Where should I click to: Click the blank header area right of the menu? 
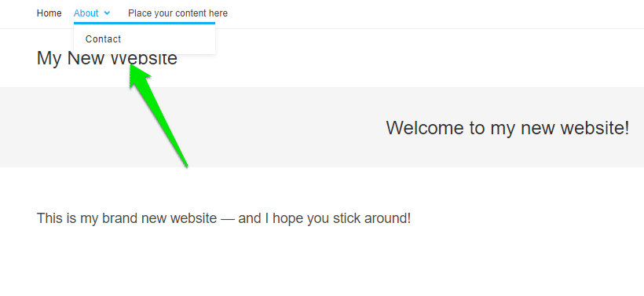pos(431,13)
